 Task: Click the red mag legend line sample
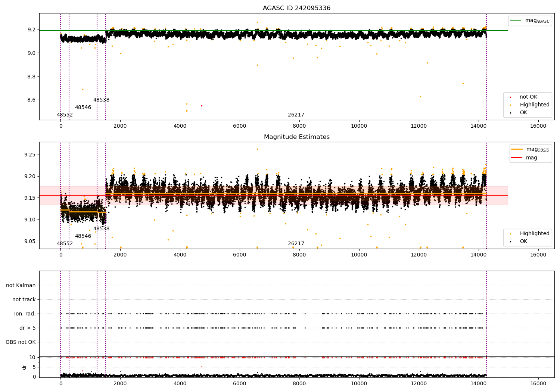(x=517, y=158)
